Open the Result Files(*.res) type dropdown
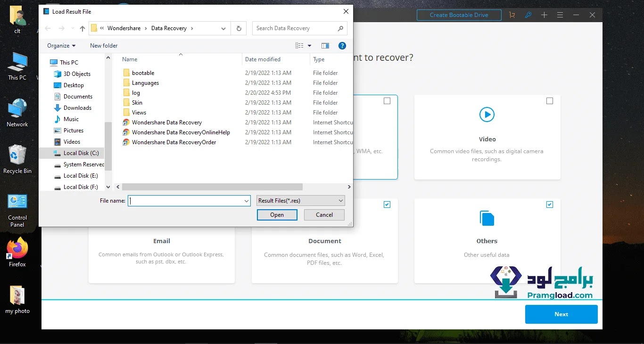The width and height of the screenshot is (644, 344). (301, 201)
